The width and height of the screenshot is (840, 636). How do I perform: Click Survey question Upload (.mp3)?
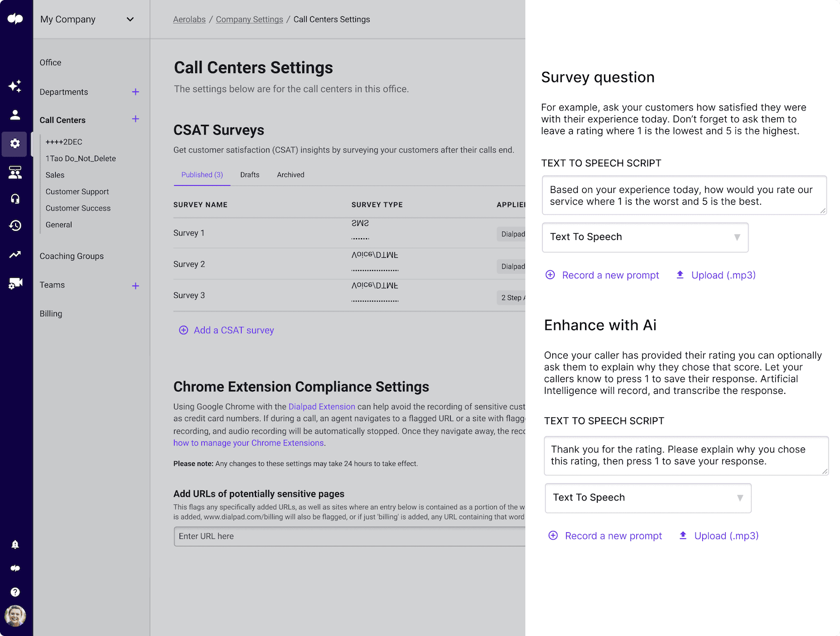tap(723, 275)
